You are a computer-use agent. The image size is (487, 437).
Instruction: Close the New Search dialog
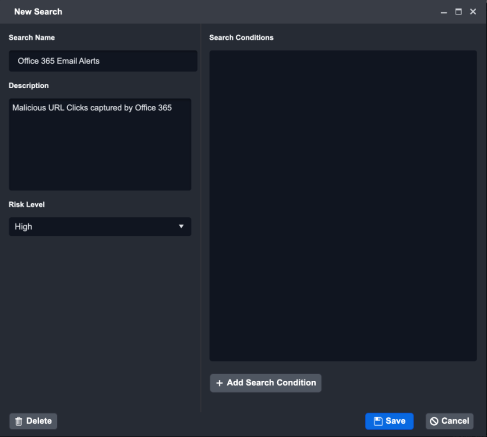(473, 12)
